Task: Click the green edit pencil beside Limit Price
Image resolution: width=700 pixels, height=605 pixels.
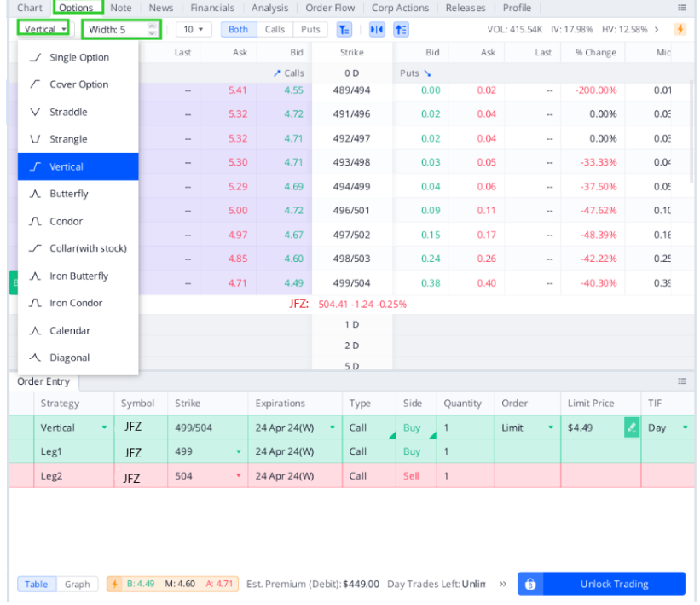Action: (631, 427)
